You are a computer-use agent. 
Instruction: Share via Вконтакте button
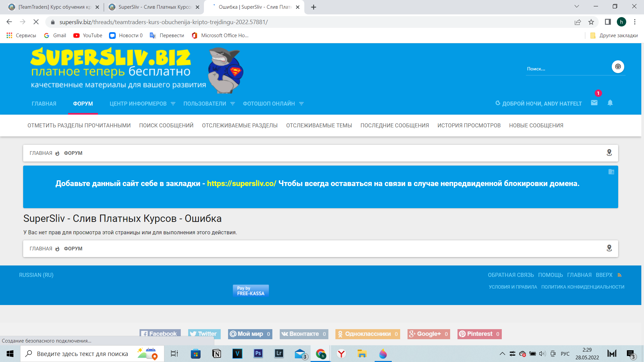[304, 334]
